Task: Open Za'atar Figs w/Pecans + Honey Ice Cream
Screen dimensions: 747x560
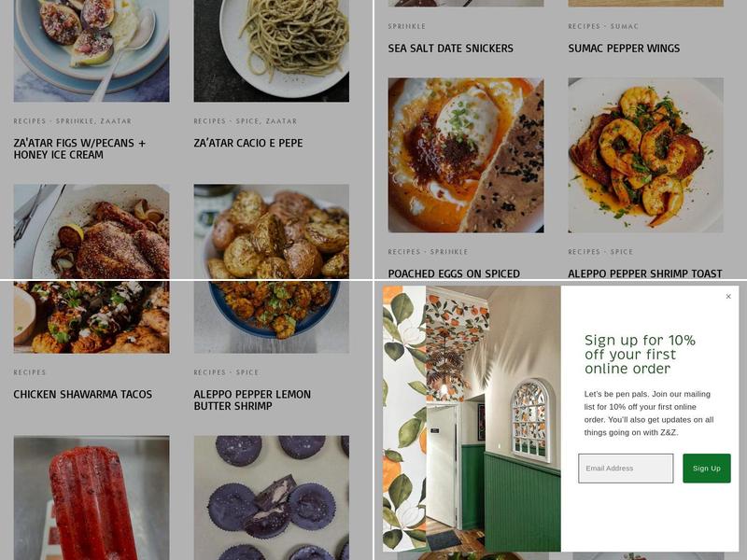Action: [x=79, y=148]
